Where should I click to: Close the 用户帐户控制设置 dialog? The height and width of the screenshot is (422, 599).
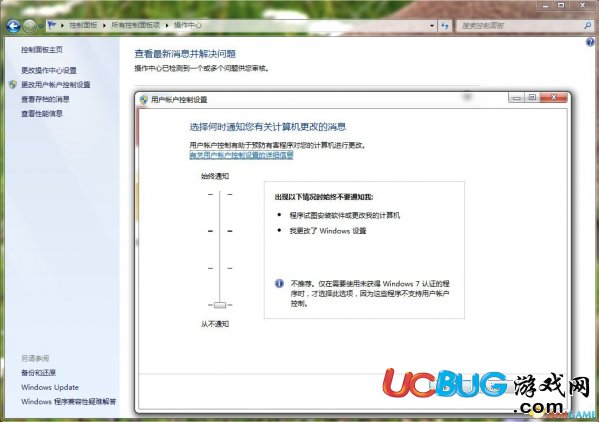point(554,98)
